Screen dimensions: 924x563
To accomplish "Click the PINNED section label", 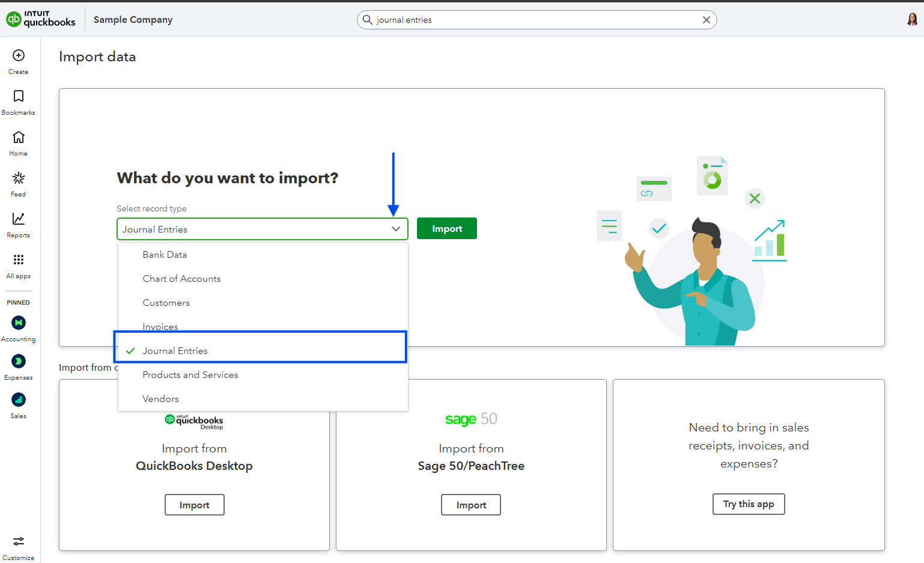I will [18, 303].
